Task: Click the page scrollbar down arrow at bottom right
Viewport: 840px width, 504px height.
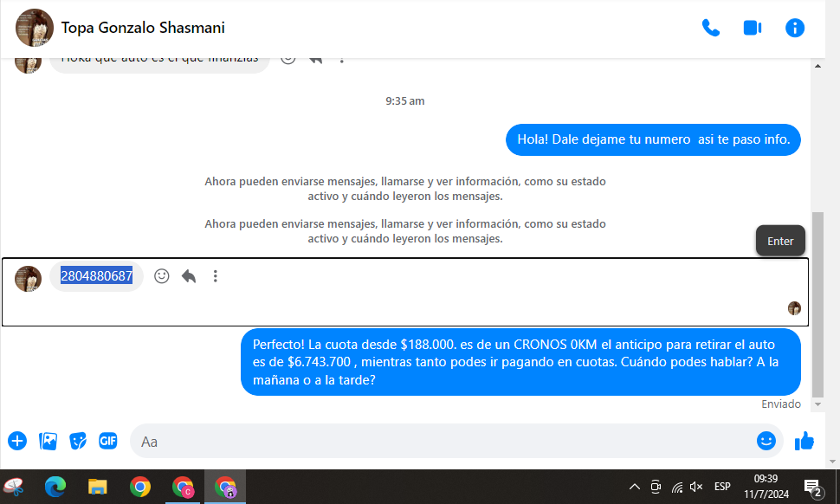Action: 832,462
